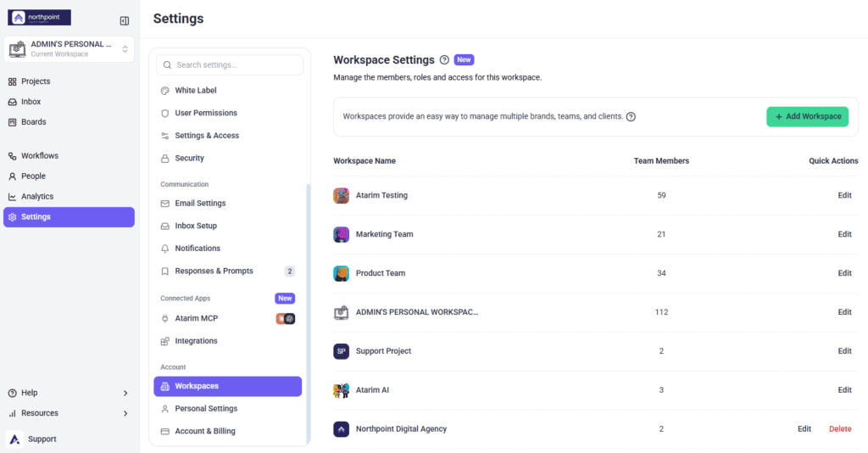Open Settings & Access section
This screenshot has height=453, width=868.
207,136
